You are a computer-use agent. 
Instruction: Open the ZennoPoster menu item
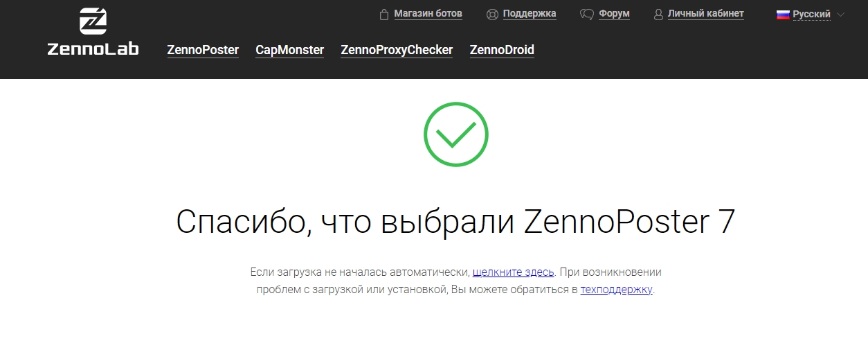point(203,50)
